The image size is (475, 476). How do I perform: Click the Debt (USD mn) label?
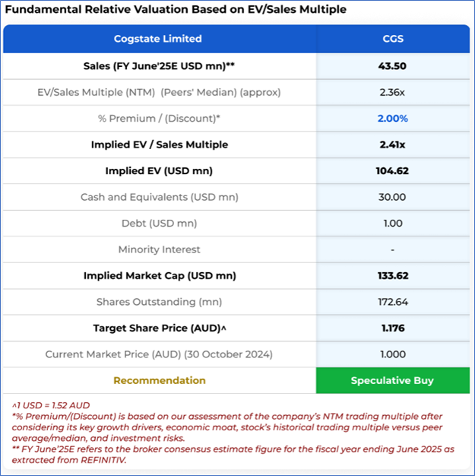pyautogui.click(x=159, y=224)
